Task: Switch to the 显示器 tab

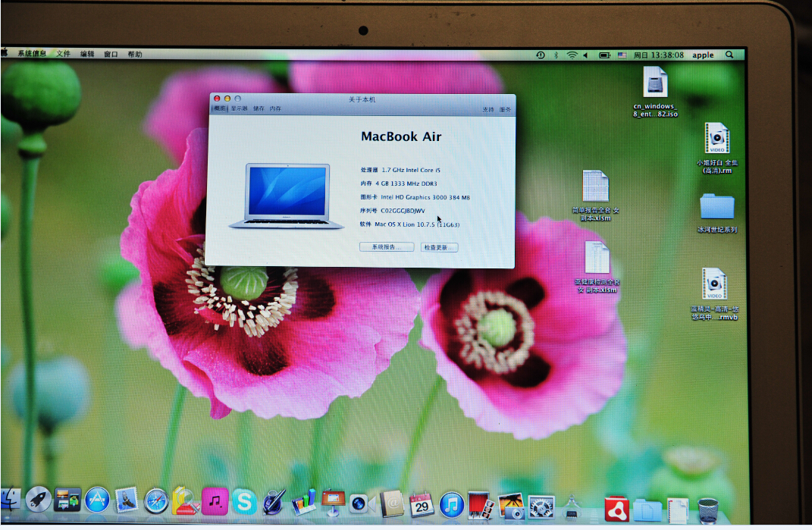Action: [240, 109]
